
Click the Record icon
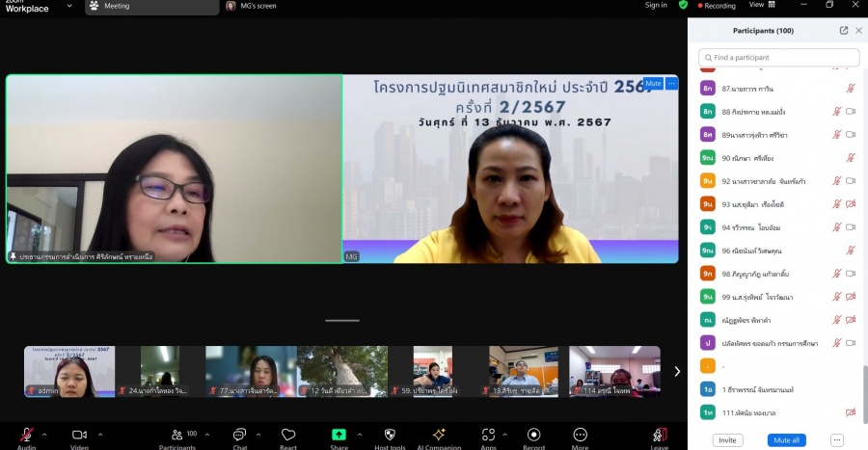(533, 435)
